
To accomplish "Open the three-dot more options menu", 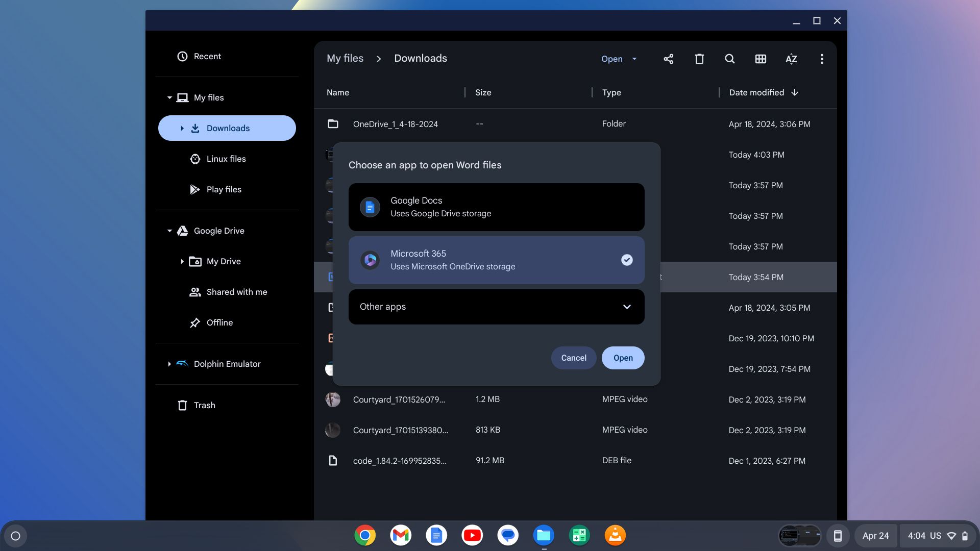I will click(822, 59).
